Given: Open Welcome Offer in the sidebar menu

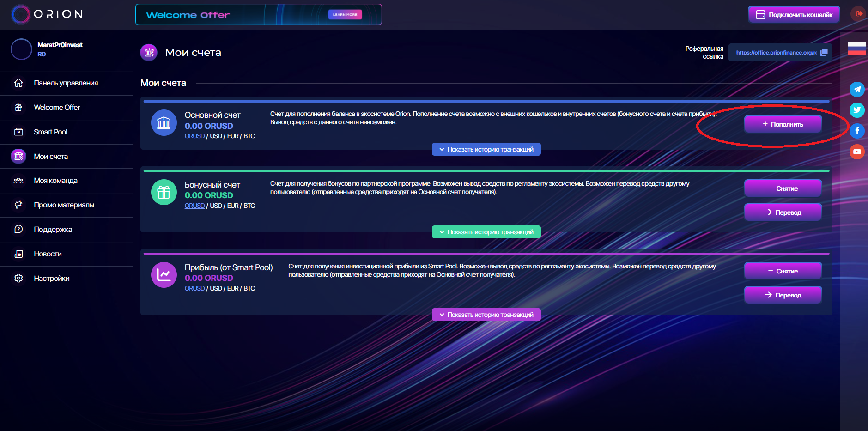Looking at the screenshot, I should click(66, 108).
